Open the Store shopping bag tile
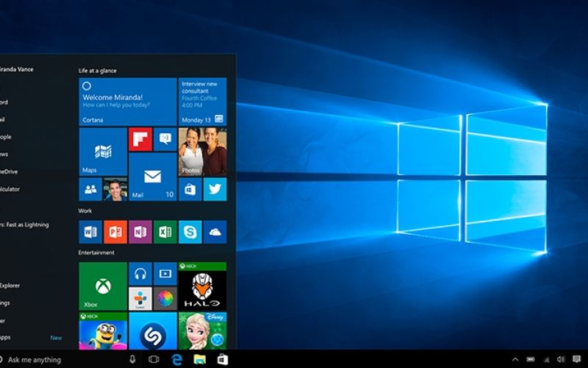 coord(190,189)
